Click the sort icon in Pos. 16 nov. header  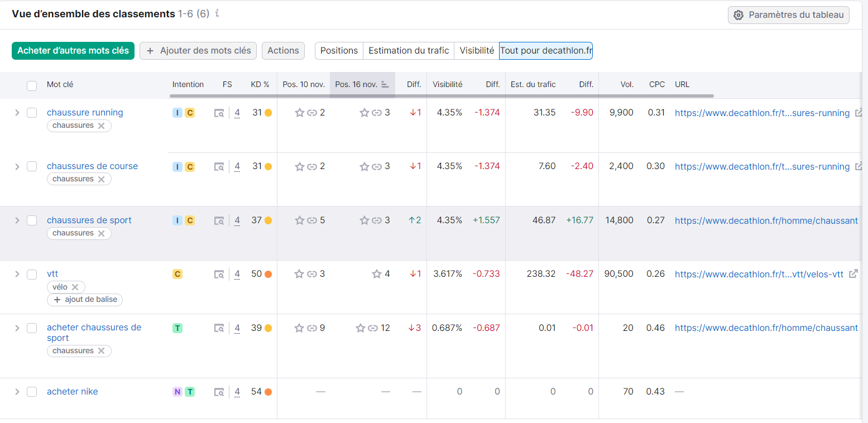coord(385,85)
